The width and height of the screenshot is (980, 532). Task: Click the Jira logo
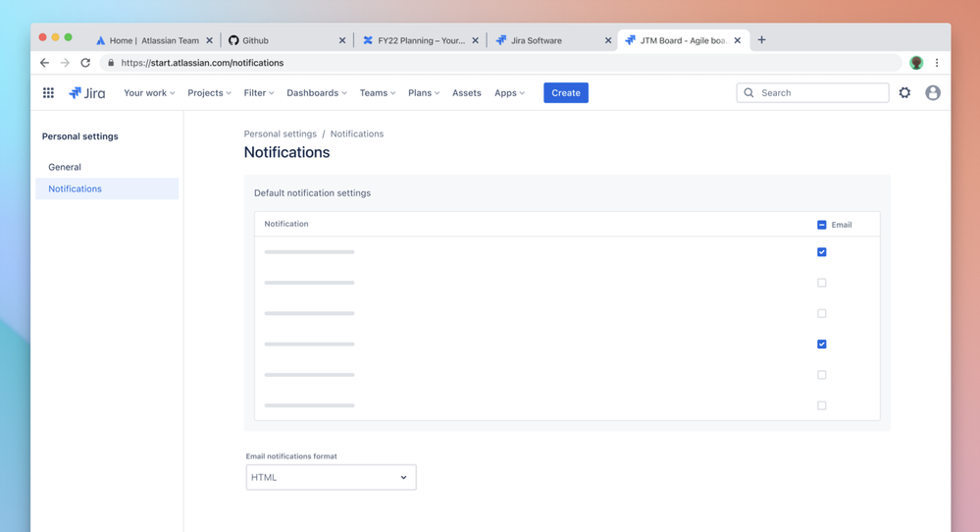click(x=87, y=92)
